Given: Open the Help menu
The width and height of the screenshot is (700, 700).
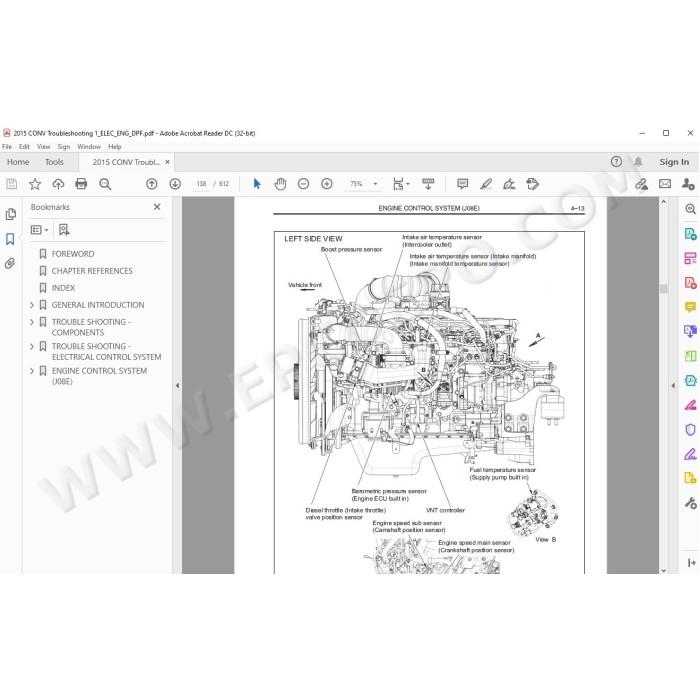Looking at the screenshot, I should pyautogui.click(x=115, y=146).
